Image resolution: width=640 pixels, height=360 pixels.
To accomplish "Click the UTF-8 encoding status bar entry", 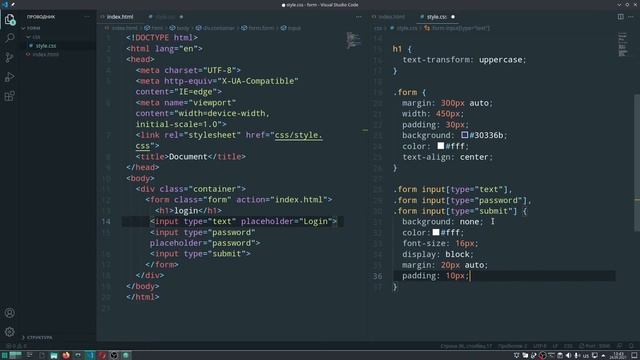I will point(539,346).
